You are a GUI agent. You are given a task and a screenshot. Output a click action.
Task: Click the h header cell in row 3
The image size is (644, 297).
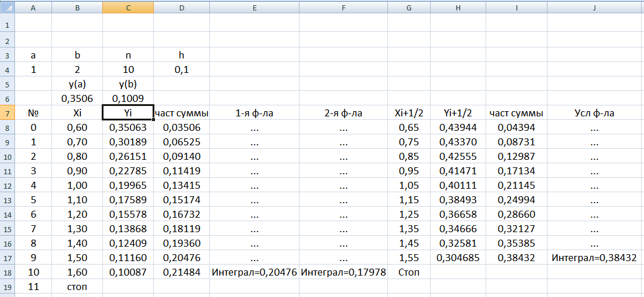coord(182,54)
